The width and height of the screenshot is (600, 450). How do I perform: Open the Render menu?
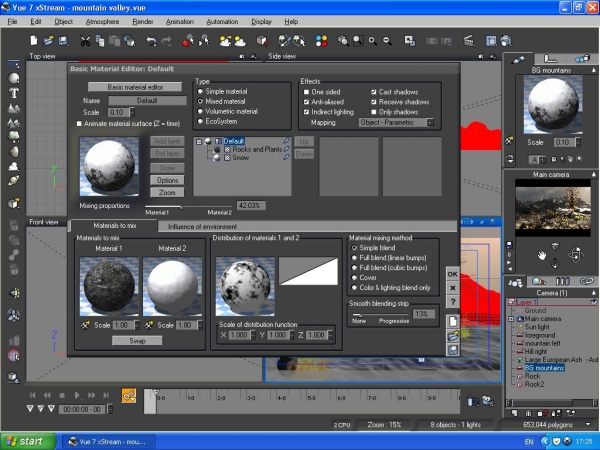(x=143, y=21)
